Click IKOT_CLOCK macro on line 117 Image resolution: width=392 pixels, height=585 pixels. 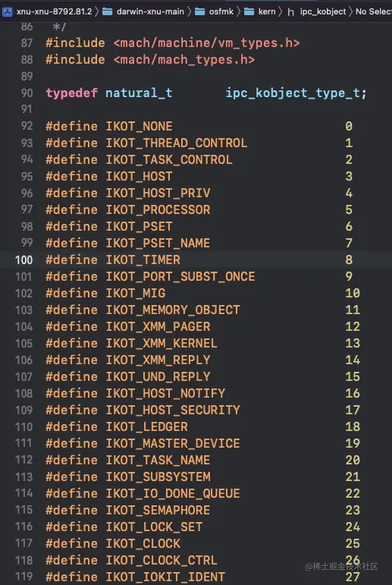click(x=143, y=543)
